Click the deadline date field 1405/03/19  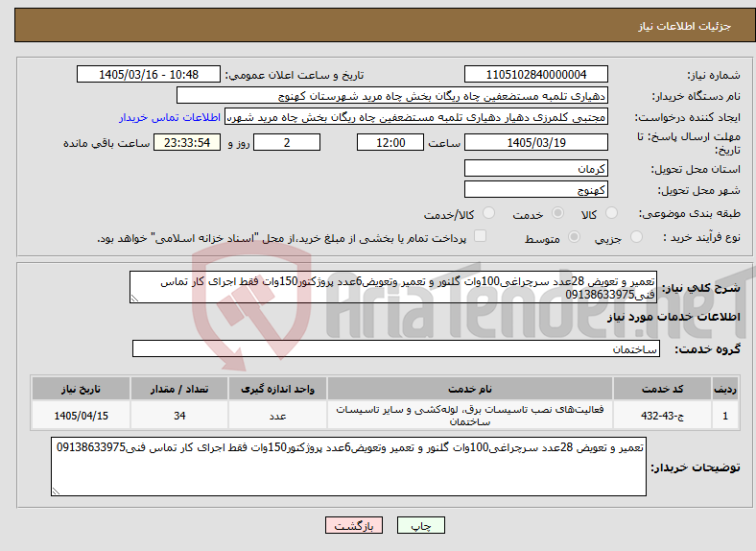click(x=535, y=142)
